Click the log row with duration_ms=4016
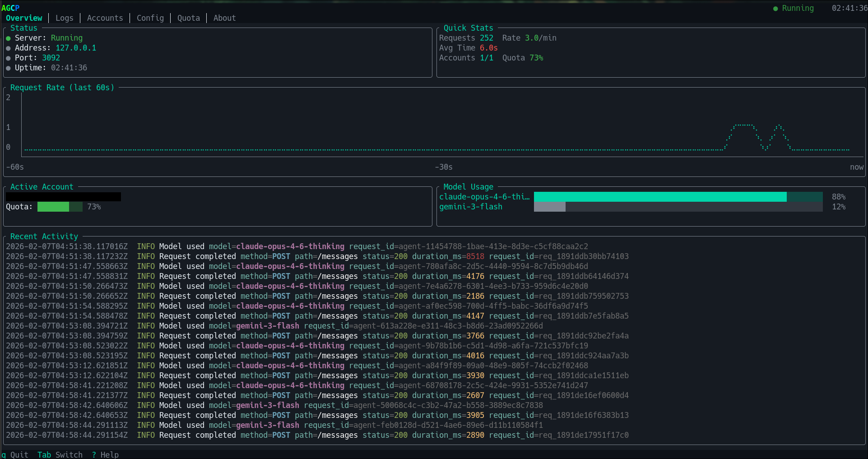The height and width of the screenshot is (459, 868). 317,356
